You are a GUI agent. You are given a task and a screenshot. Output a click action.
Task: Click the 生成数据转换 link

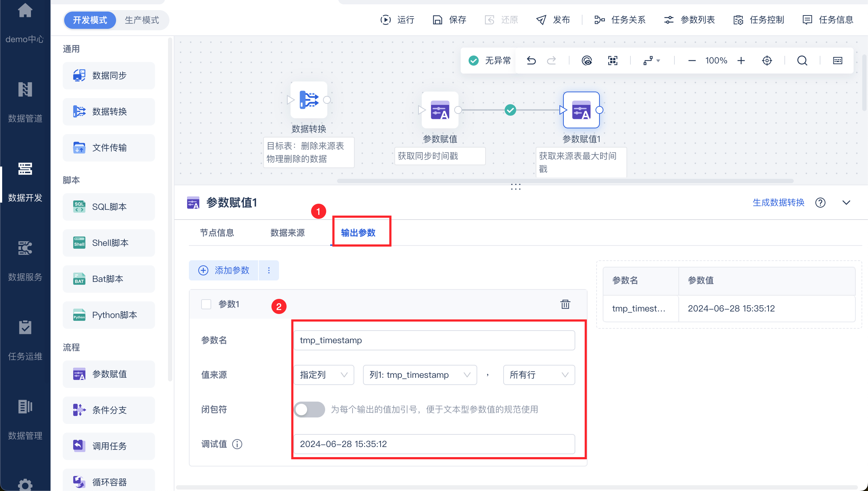coord(778,203)
